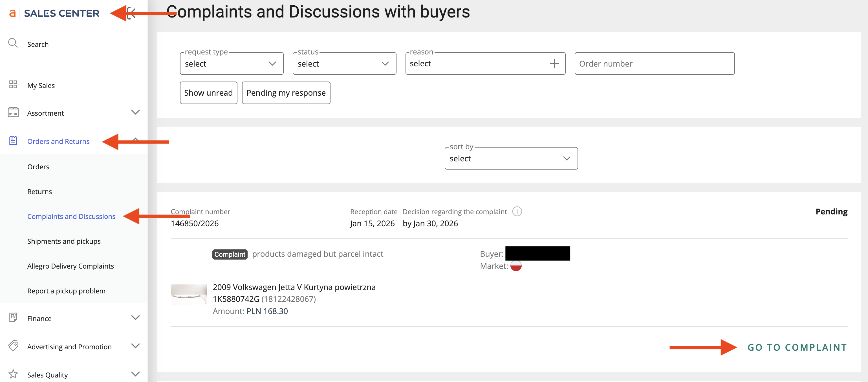Click the product thumbnail image
Viewport: 868px width, 382px height.
tap(189, 294)
